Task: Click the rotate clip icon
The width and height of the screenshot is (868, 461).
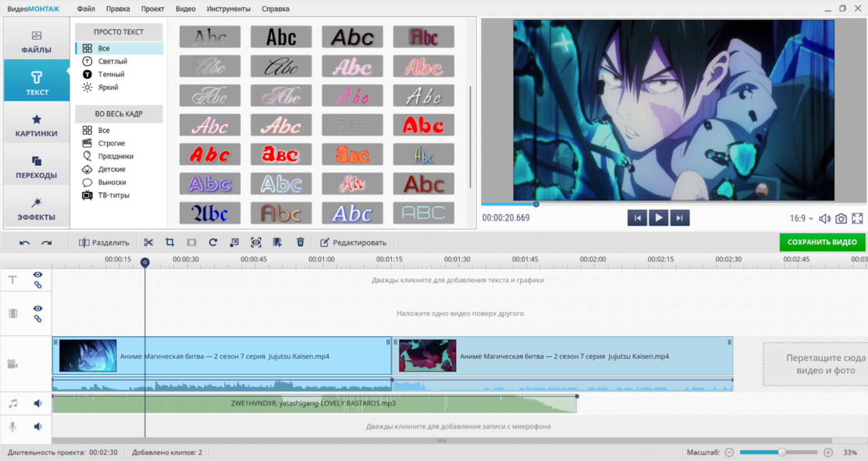Action: [213, 242]
